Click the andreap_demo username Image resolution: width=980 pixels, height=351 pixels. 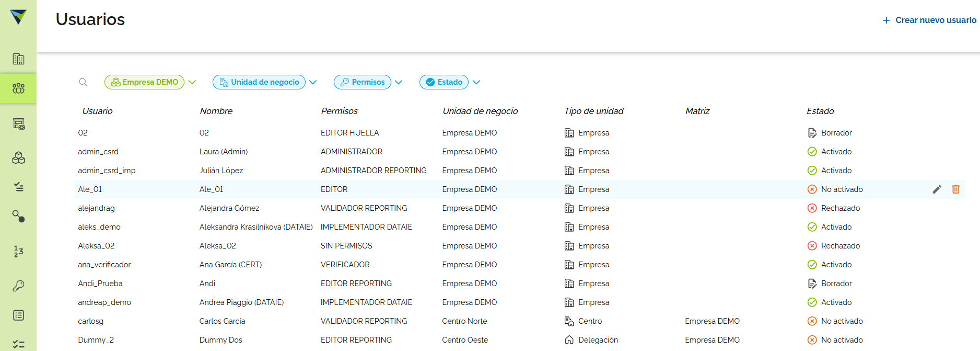coord(104,302)
